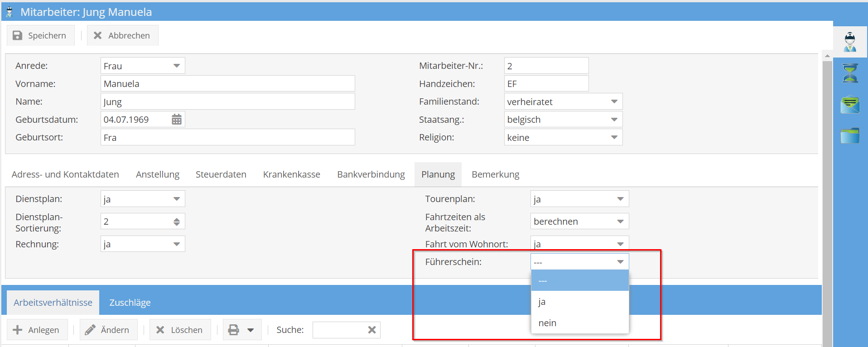The width and height of the screenshot is (868, 347).
Task: Edit entry with Ändern button
Action: click(108, 330)
